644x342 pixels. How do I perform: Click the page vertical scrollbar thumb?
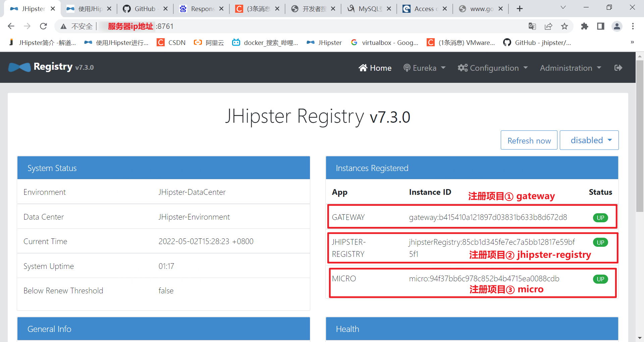tap(640, 136)
